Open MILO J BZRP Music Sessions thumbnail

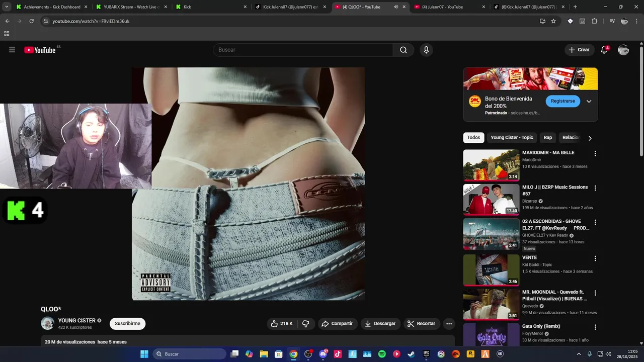491,200
